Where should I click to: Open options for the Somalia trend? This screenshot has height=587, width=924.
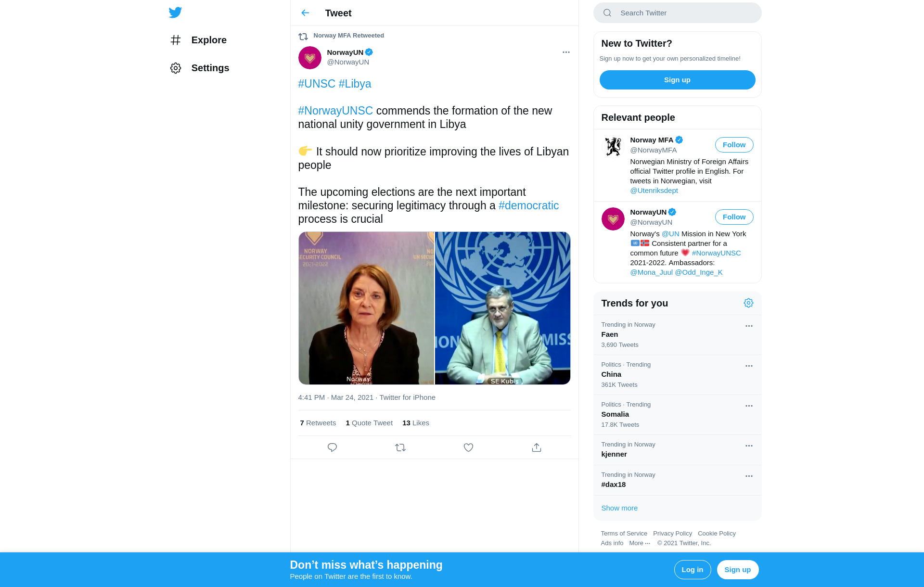749,406
